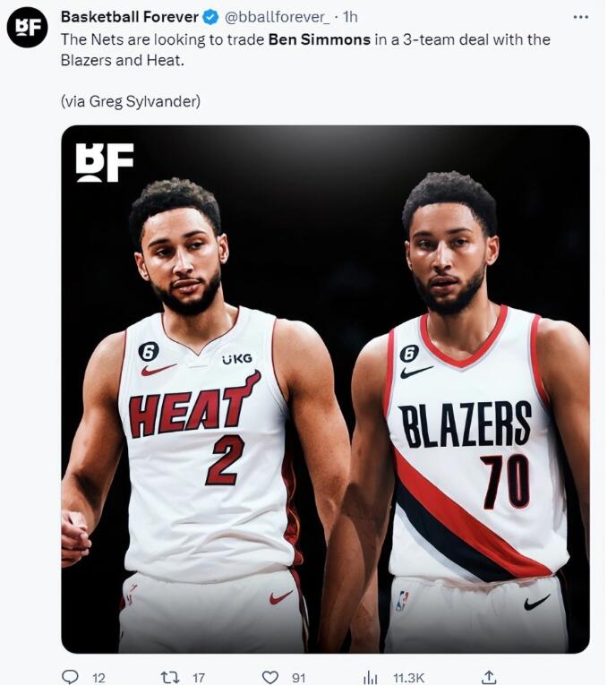
Task: Click the bold Ben Simmons text
Action: pos(320,39)
